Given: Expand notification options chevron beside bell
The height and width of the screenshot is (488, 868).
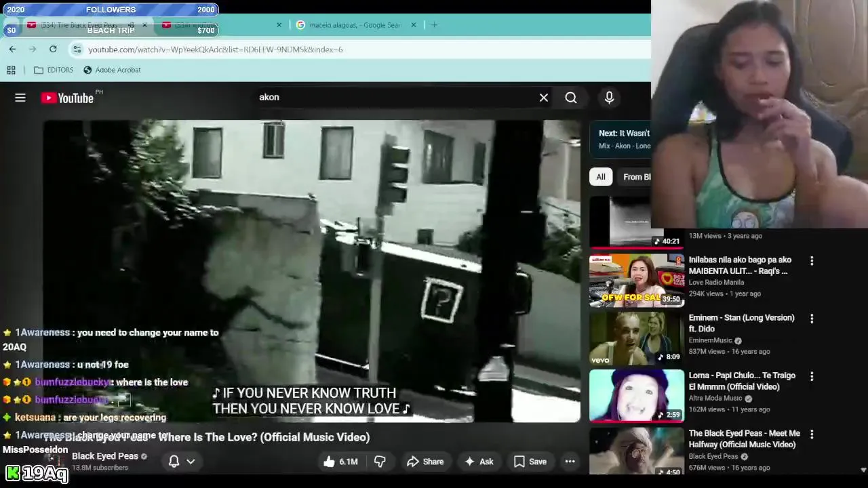Looking at the screenshot, I should (x=191, y=462).
